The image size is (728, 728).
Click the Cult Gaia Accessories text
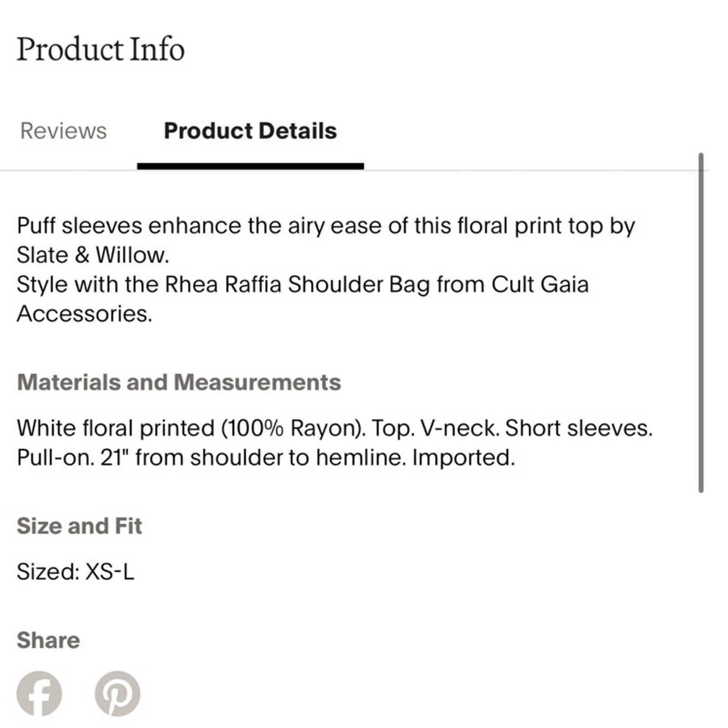click(x=303, y=299)
